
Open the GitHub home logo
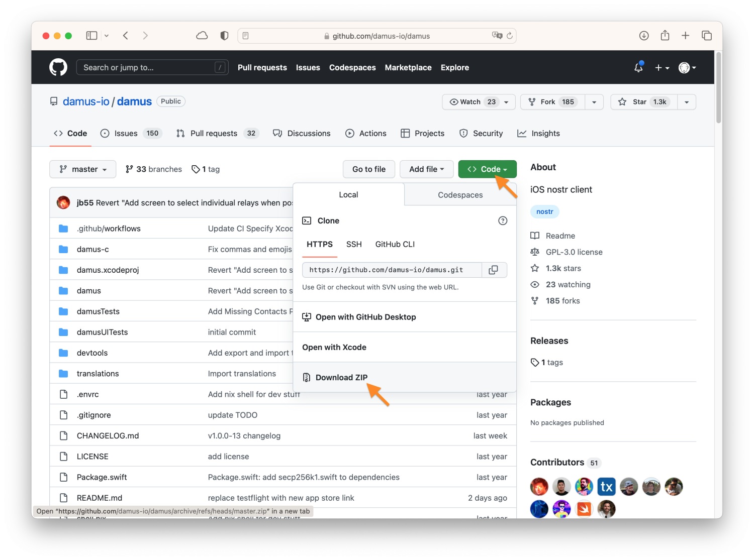tap(58, 67)
